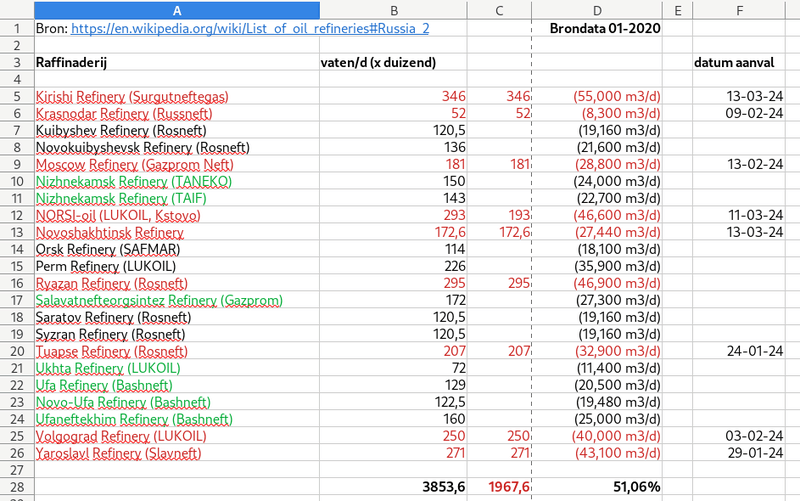Select row 5 header
The height and width of the screenshot is (501, 800).
(x=17, y=96)
